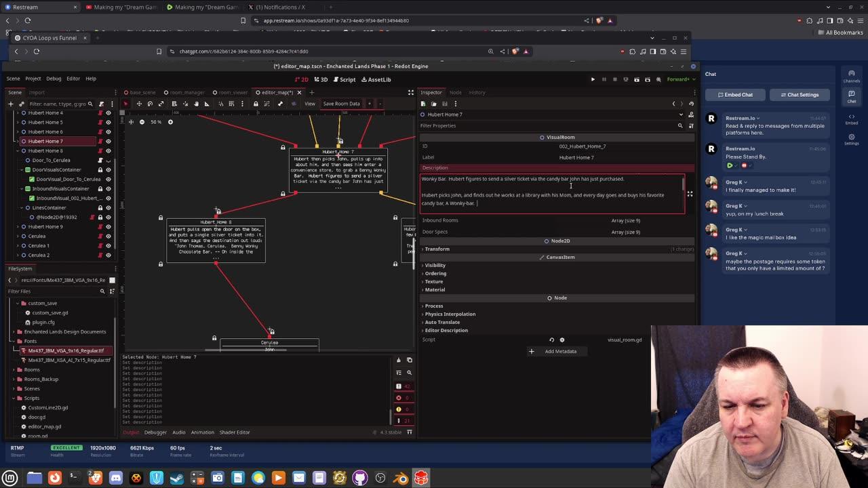Screen dimensions: 868x488
Task: Switch to room_manager scene tab
Action: (183, 92)
